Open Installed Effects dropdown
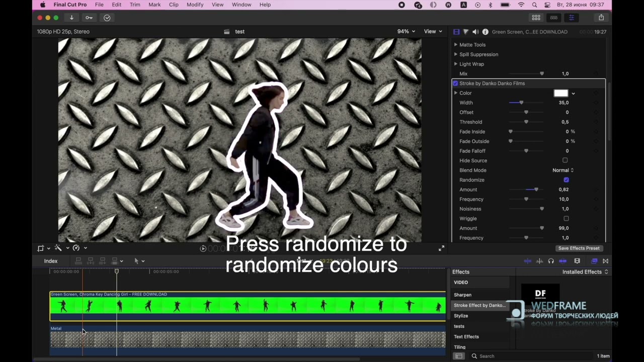Image resolution: width=644 pixels, height=362 pixels. 585,272
